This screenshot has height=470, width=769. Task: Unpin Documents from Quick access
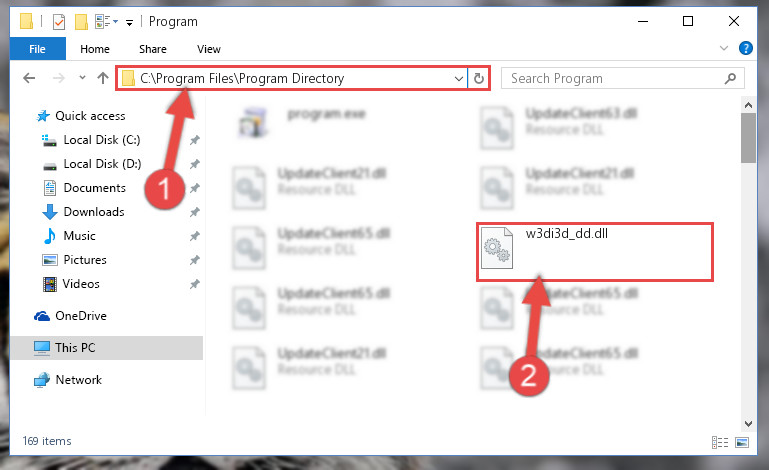click(195, 188)
